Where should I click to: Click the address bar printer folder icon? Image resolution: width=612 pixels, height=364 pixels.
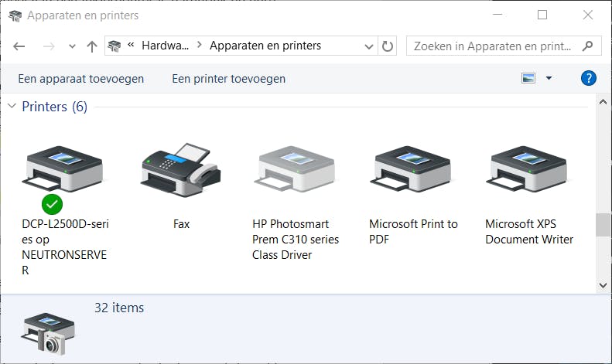pos(115,46)
